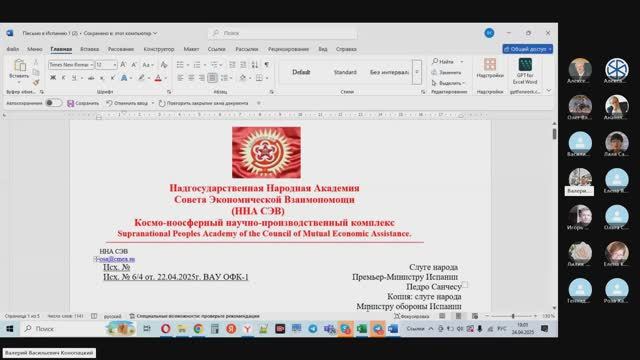The height and width of the screenshot is (360, 640).
Task: Open Chrome from the taskbar
Action: click(198, 329)
